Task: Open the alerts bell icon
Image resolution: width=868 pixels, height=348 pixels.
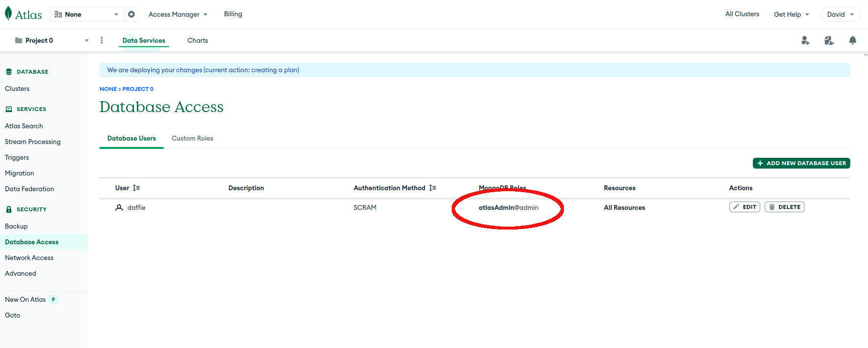Action: [853, 40]
